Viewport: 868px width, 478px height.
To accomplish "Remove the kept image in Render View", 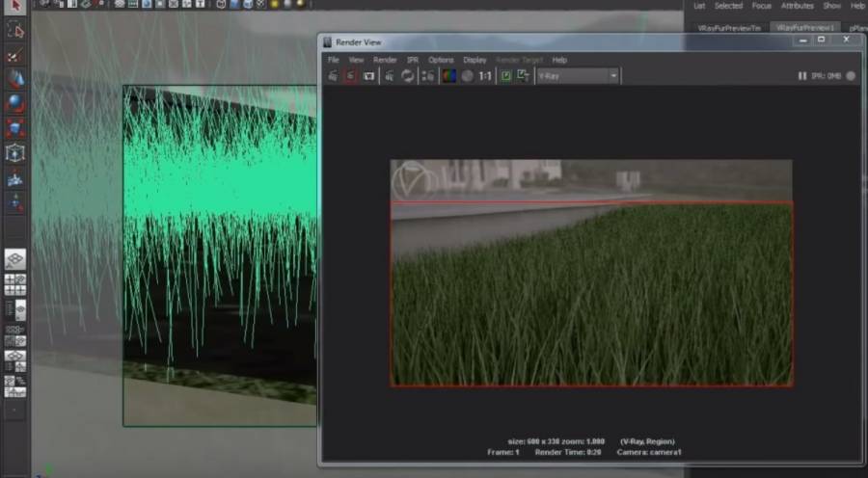I will [x=523, y=76].
